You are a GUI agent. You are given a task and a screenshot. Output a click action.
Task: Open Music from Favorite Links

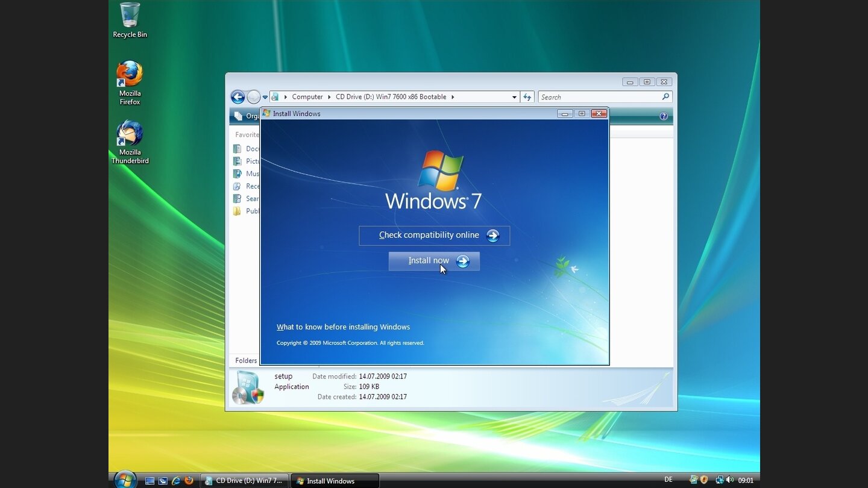[246, 174]
